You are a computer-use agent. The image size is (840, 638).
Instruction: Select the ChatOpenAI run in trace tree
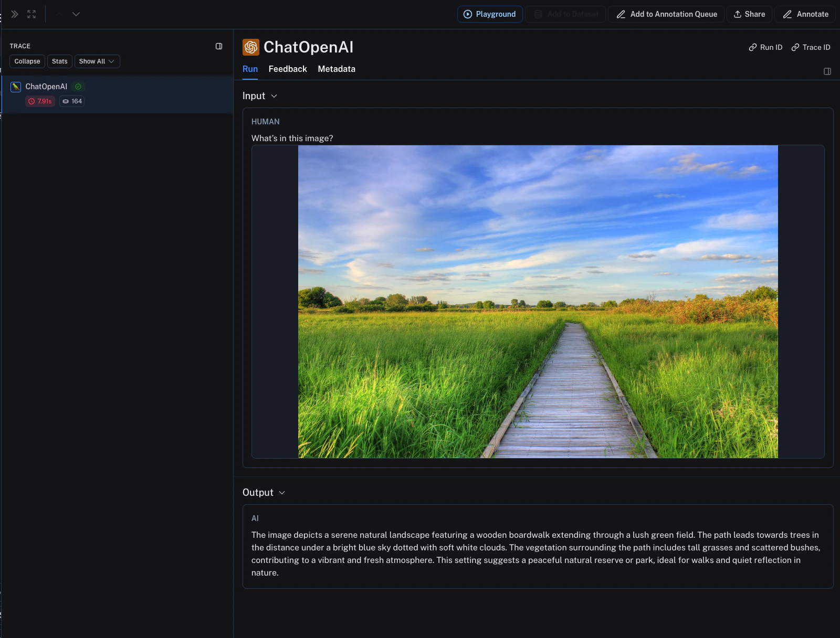117,94
